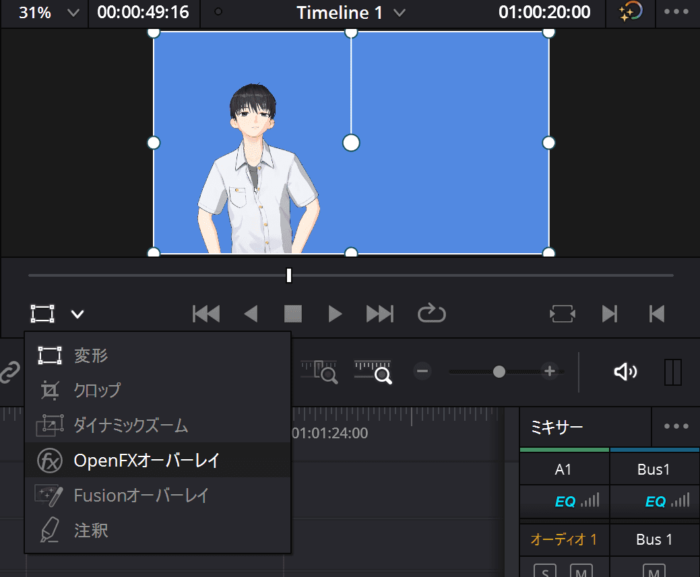
Task: Click the viewer scrubber playhead
Action: tap(289, 275)
